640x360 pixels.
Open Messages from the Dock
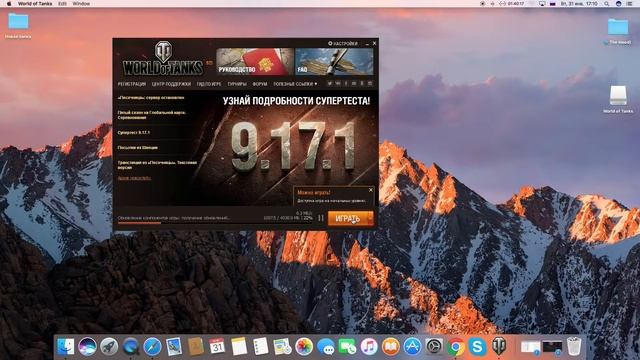click(326, 347)
